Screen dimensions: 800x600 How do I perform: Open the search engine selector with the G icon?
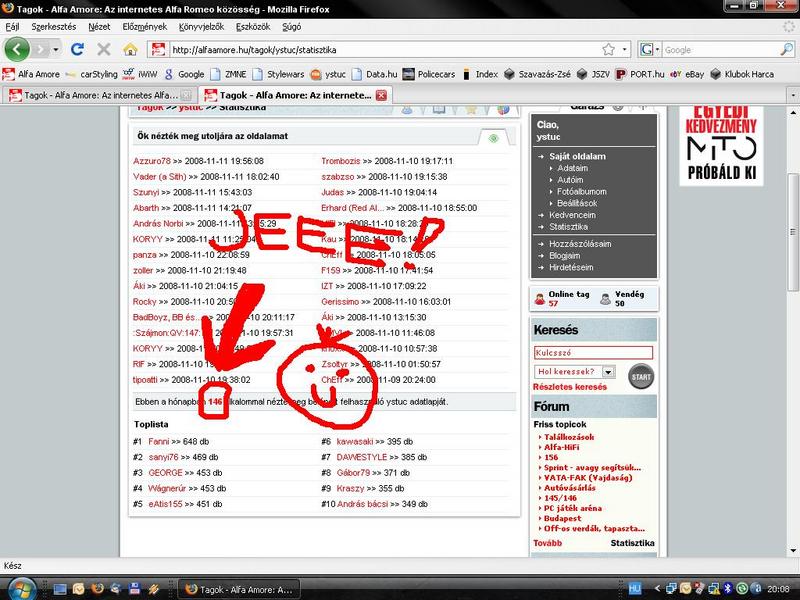tap(649, 49)
